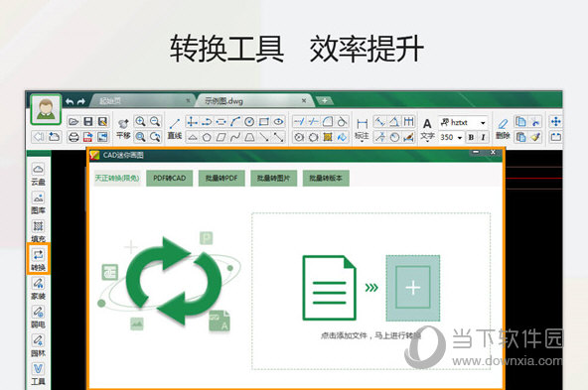Open the convert (转换) sidebar item
This screenshot has width=588, height=390.
pos(38,260)
